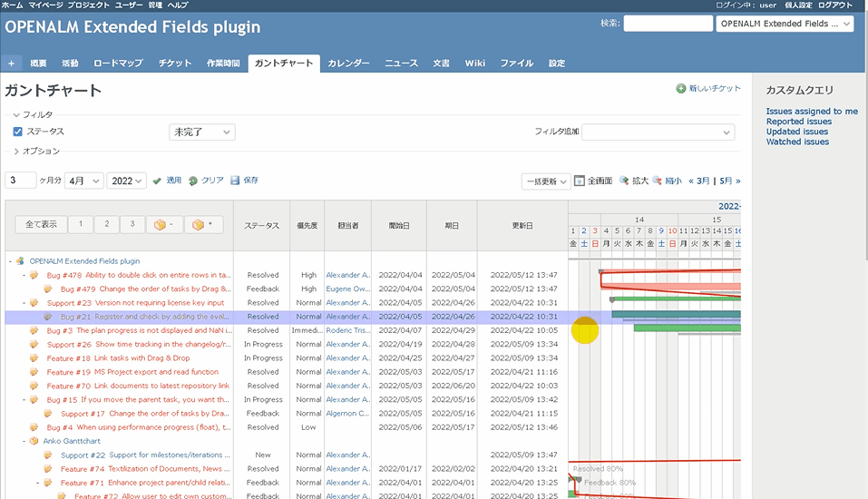Click the ticket icon for Support #23
Screen dimensions: 868x499
pyautogui.click(x=34, y=302)
